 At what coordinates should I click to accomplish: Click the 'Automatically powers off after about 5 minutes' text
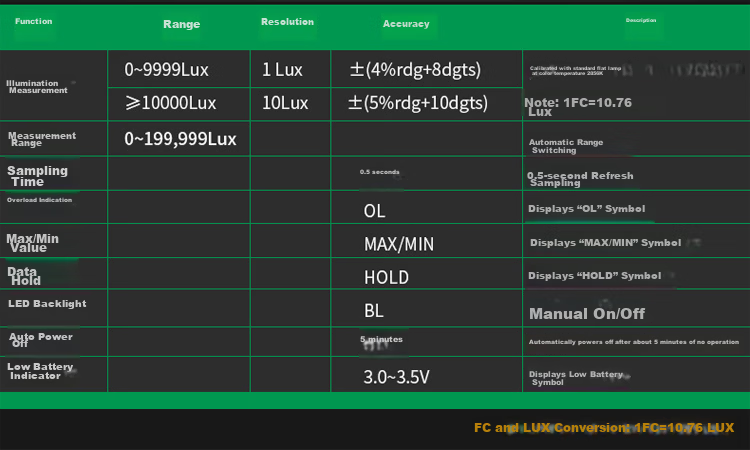click(x=634, y=342)
